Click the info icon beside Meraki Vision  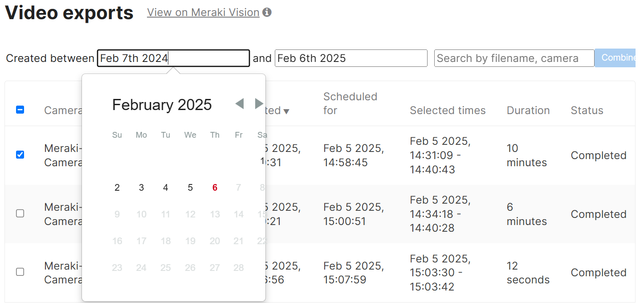click(x=267, y=12)
